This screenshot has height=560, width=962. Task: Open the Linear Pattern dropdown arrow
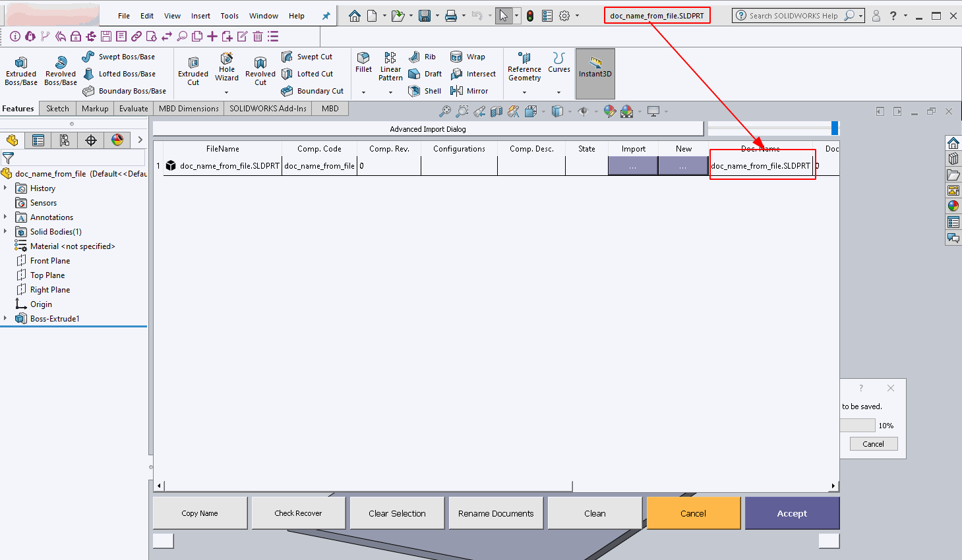pyautogui.click(x=390, y=92)
